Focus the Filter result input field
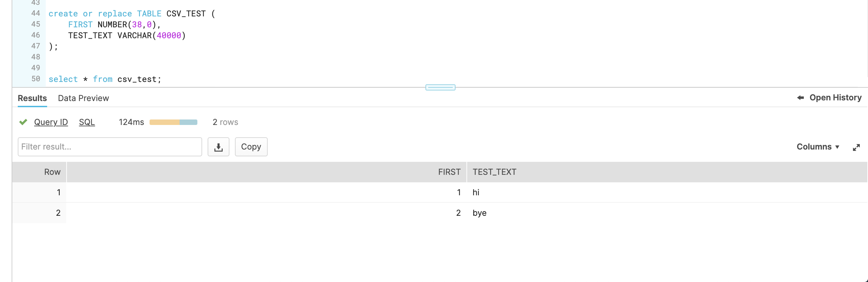The width and height of the screenshot is (868, 282). (110, 147)
